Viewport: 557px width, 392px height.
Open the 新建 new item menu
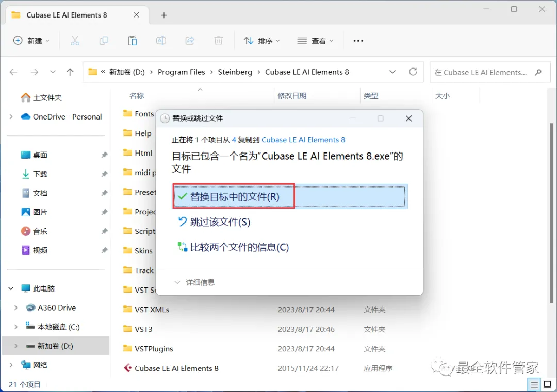[x=31, y=41]
